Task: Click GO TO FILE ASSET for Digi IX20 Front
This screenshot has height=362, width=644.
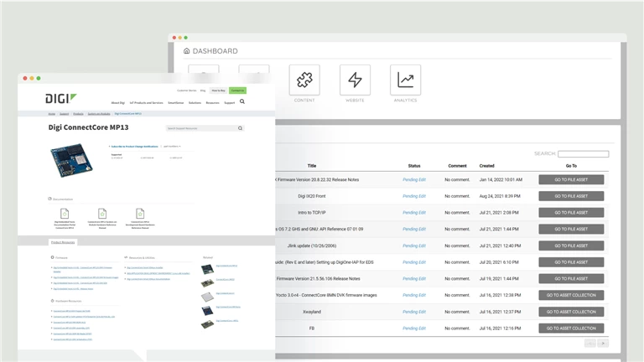Action: click(571, 196)
